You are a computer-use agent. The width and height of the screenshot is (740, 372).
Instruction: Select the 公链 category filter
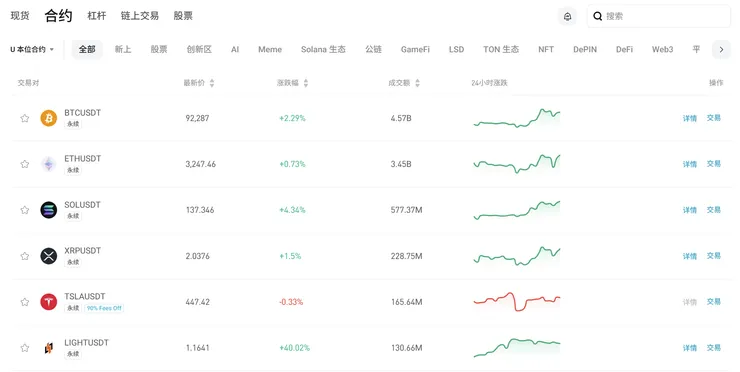tap(373, 49)
